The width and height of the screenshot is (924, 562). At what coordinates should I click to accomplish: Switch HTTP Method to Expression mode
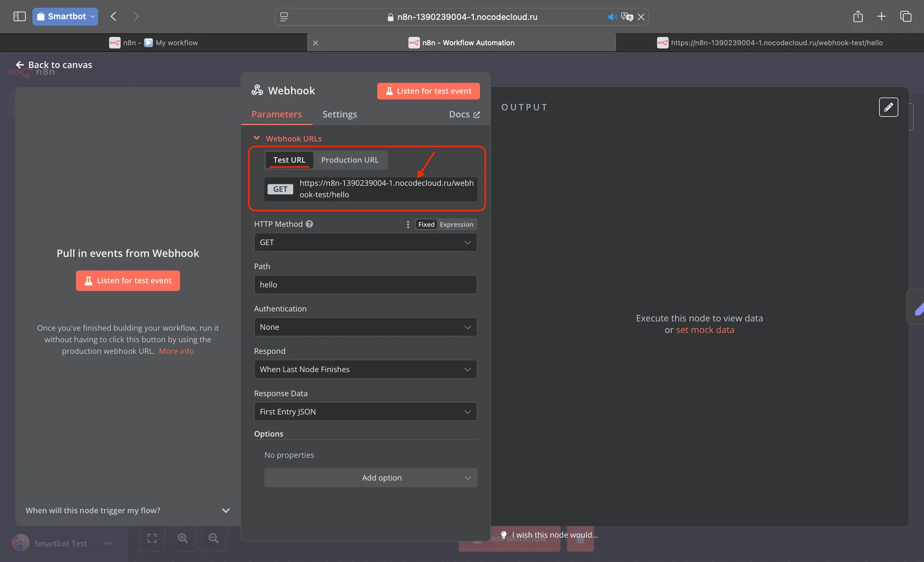click(457, 225)
